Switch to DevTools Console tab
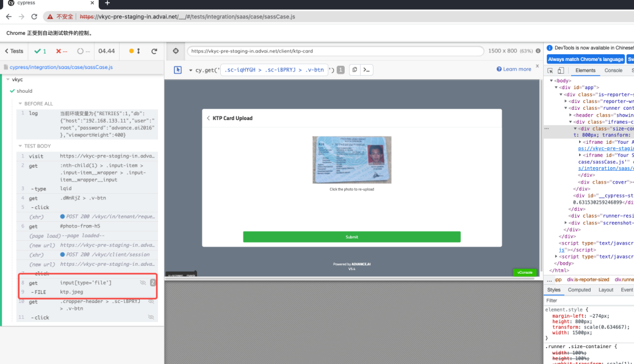 613,70
